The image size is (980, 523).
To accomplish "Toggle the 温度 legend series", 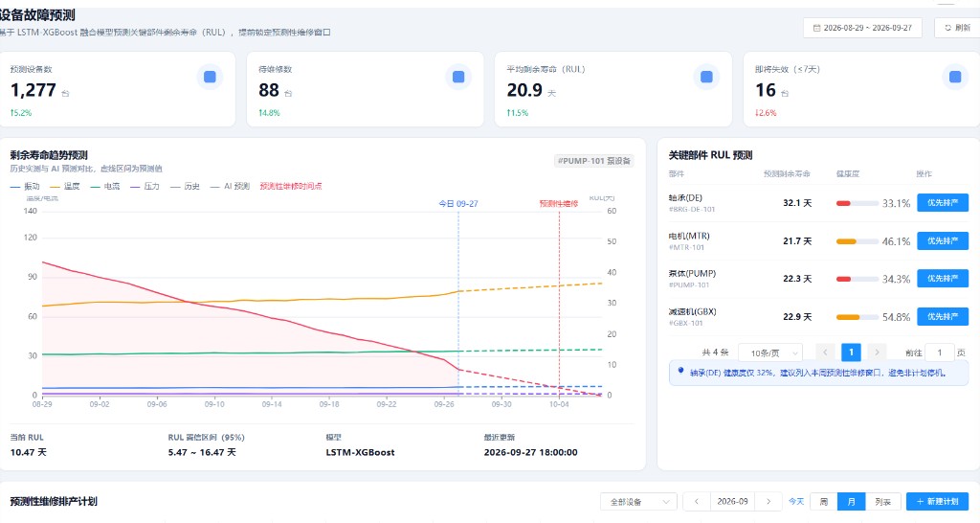I will point(65,187).
